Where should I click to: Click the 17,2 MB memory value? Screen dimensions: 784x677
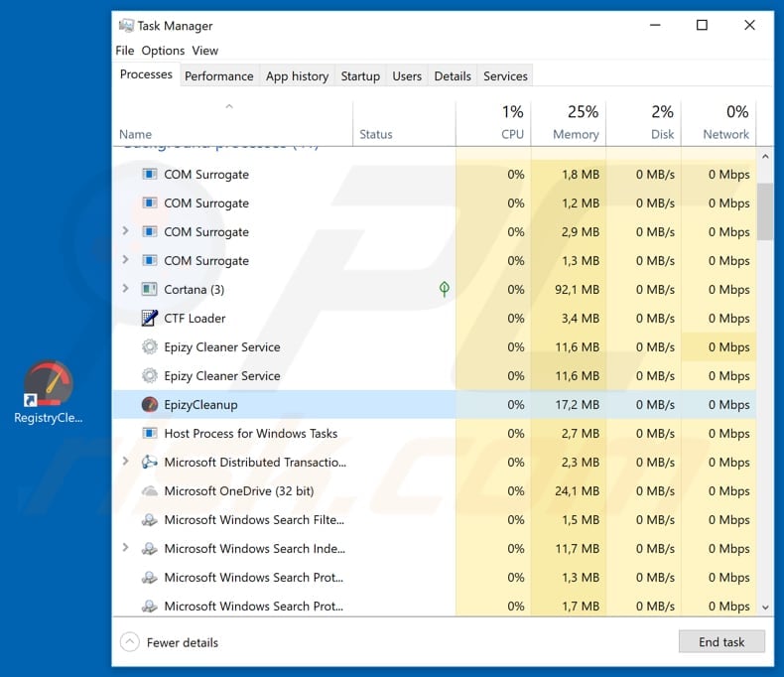577,404
